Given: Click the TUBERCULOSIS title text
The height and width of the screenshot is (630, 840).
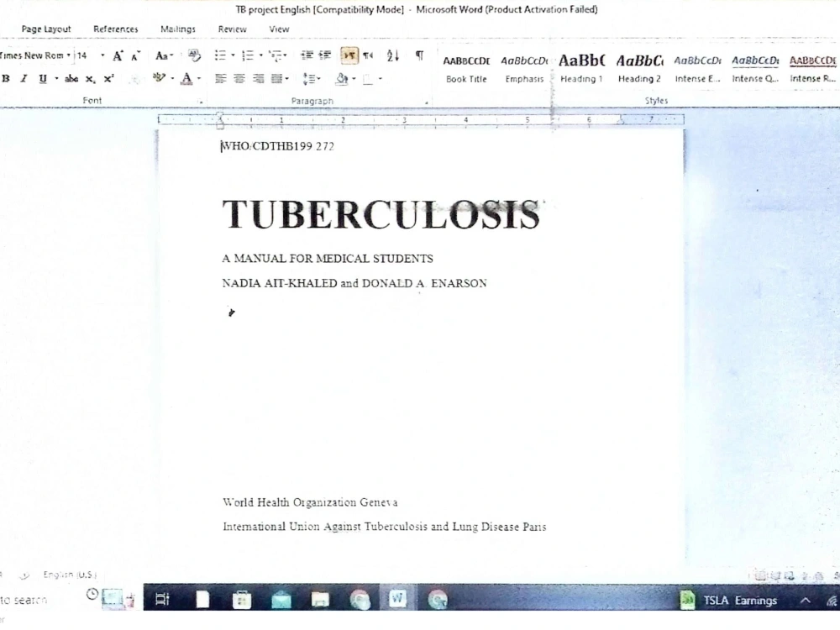Looking at the screenshot, I should (381, 215).
